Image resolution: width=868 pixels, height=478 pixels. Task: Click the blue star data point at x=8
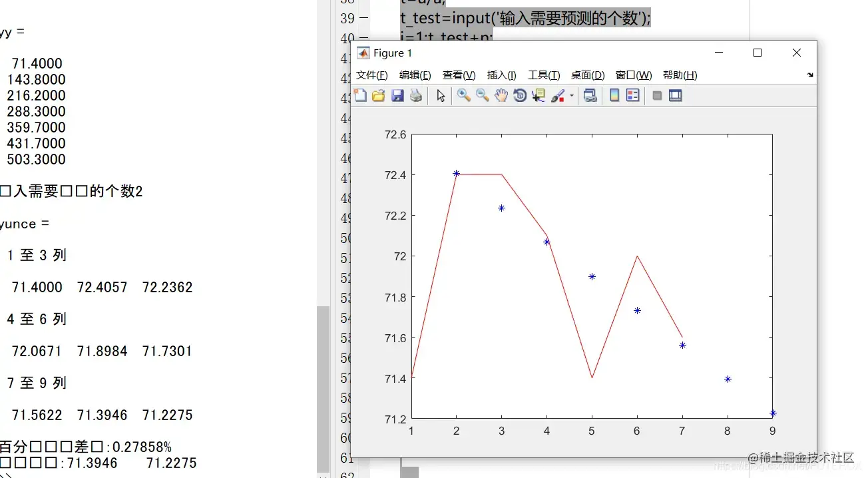(x=728, y=379)
